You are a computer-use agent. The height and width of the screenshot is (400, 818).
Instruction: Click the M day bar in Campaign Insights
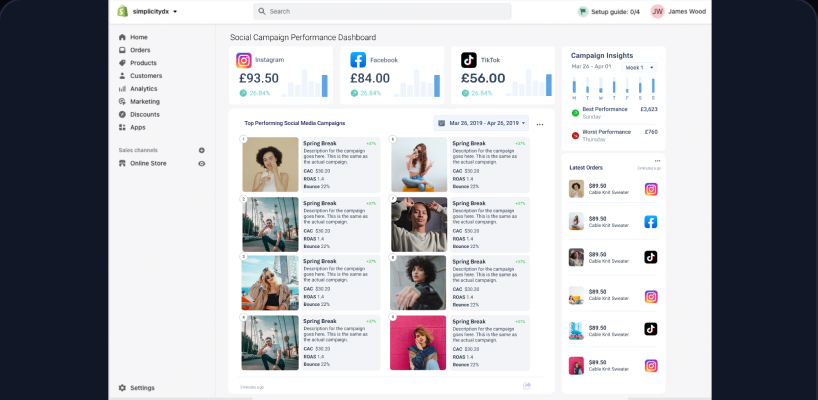pos(574,86)
